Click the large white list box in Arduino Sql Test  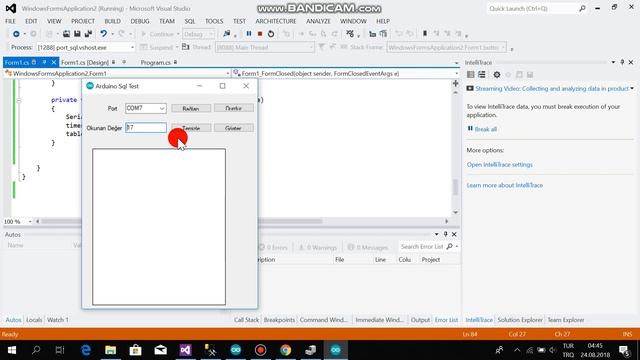[x=159, y=227]
